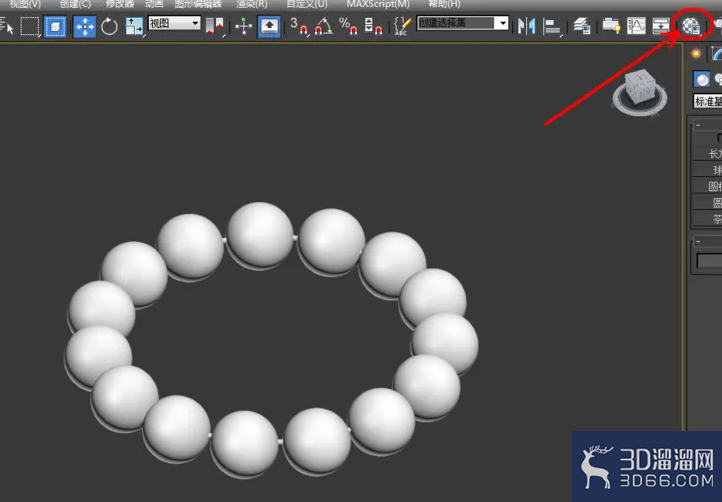Toggle Keyboard Shortcut Override button
The image size is (722, 502).
[x=269, y=26]
